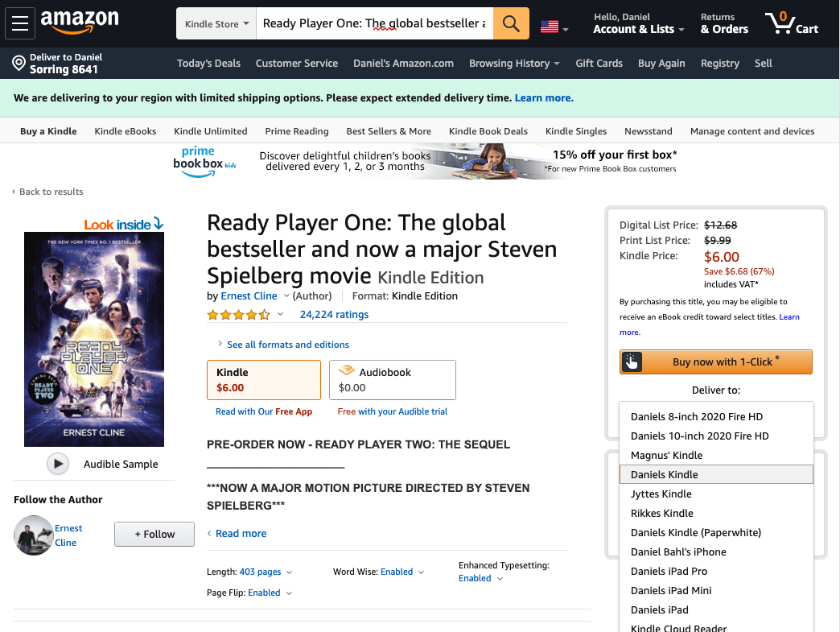Select Daniel Bahl's iPhone device
The width and height of the screenshot is (840, 632).
[716, 551]
